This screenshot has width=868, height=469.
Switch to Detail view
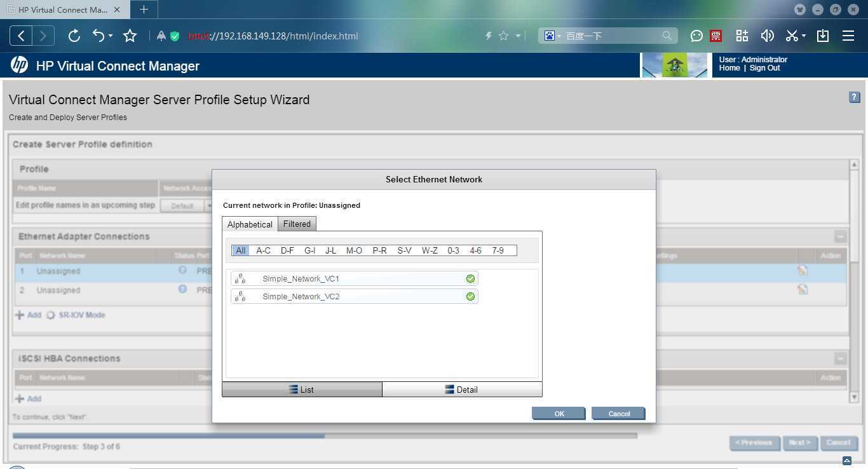coord(462,390)
